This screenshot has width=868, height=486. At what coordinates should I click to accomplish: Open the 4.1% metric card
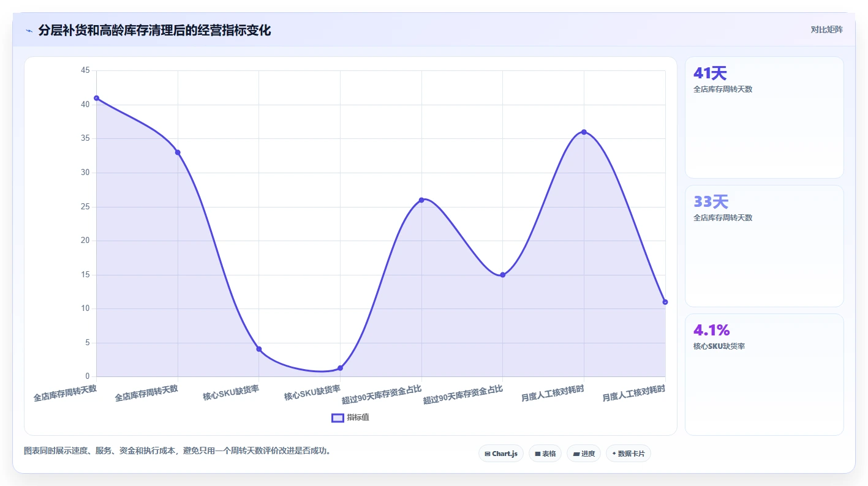coord(764,375)
